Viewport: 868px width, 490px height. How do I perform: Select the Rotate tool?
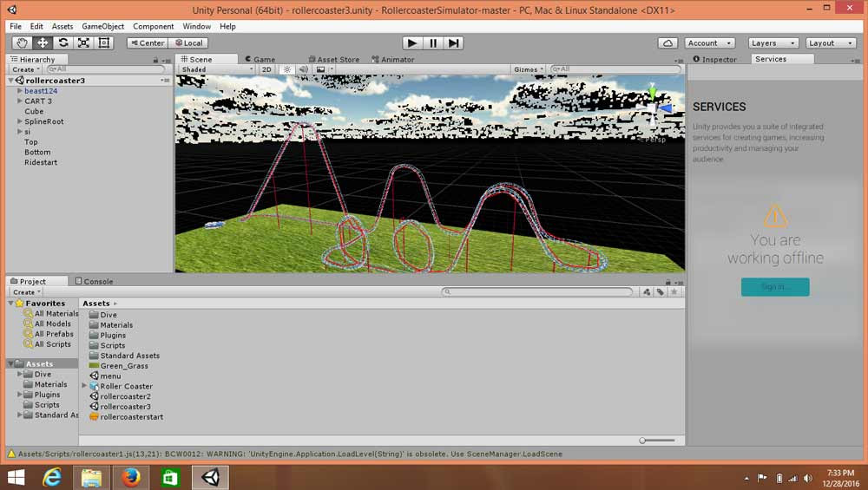coord(63,43)
